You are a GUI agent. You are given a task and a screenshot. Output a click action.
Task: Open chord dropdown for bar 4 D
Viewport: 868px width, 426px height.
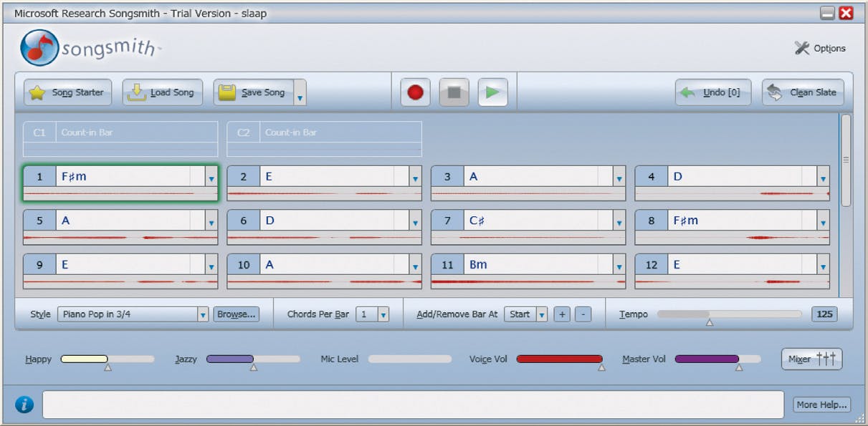pyautogui.click(x=824, y=177)
